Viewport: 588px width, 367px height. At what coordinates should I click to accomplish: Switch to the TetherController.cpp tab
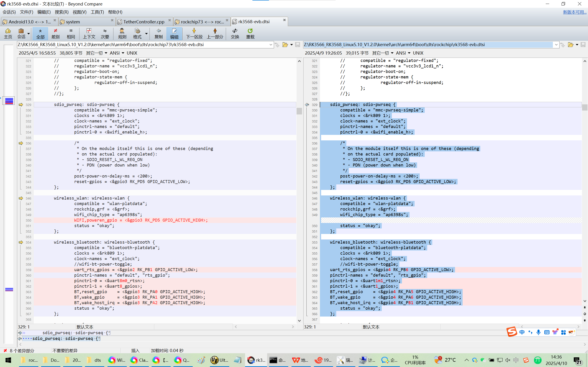click(x=144, y=22)
